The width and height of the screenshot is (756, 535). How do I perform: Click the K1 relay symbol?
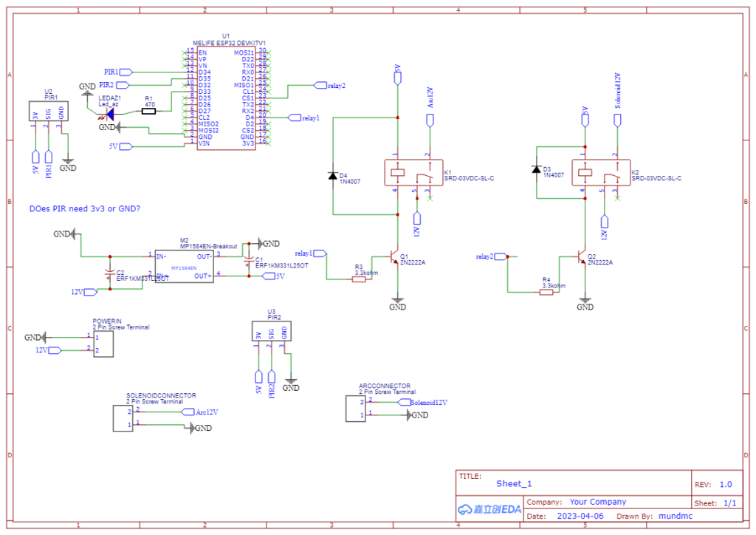tap(413, 173)
